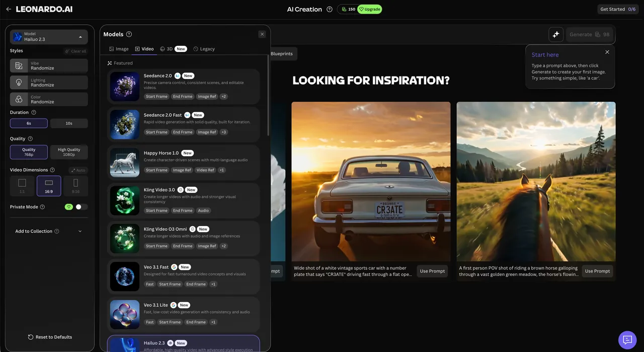The width and height of the screenshot is (644, 352).
Task: Open the chat support bubble
Action: point(627,340)
